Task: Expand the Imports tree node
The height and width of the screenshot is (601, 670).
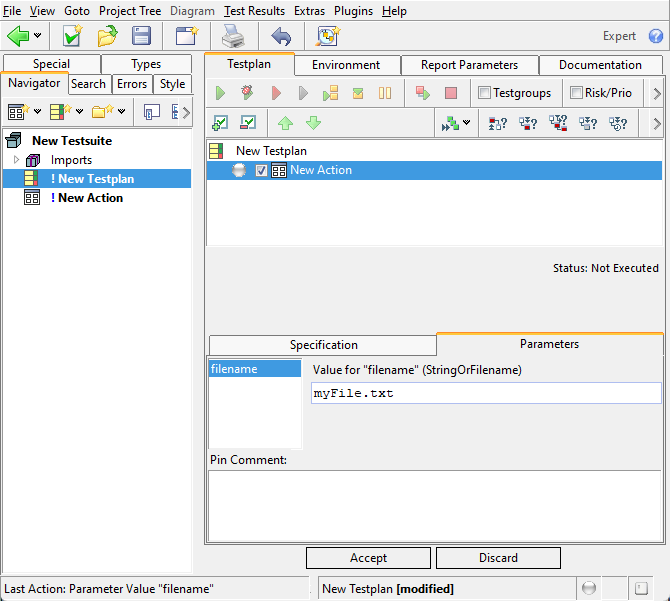Action: [x=16, y=160]
